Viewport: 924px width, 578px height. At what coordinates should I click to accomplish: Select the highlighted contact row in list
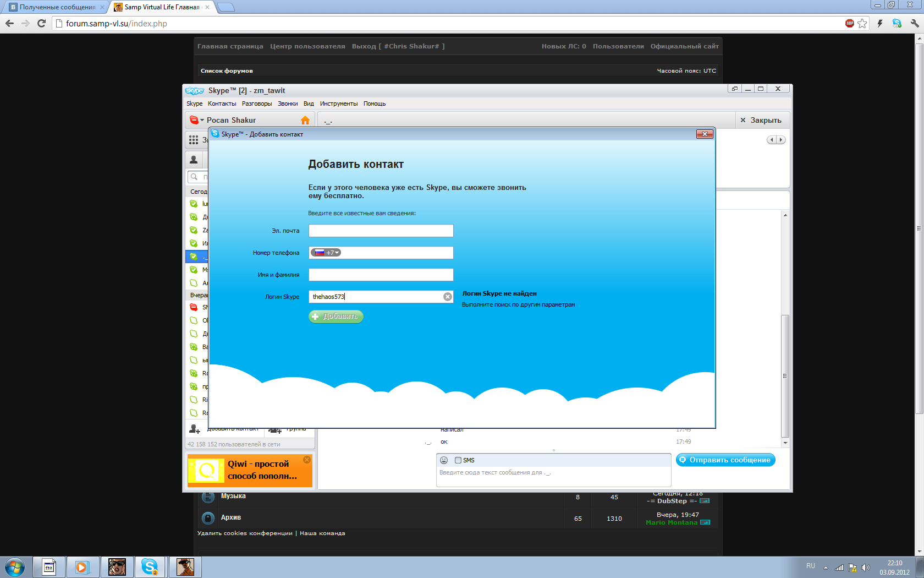[197, 257]
